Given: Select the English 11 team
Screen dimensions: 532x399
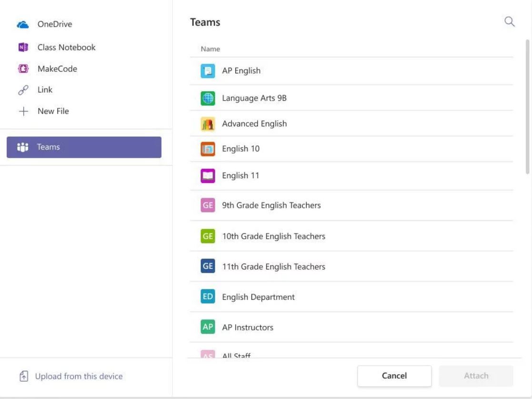Looking at the screenshot, I should pyautogui.click(x=240, y=175).
